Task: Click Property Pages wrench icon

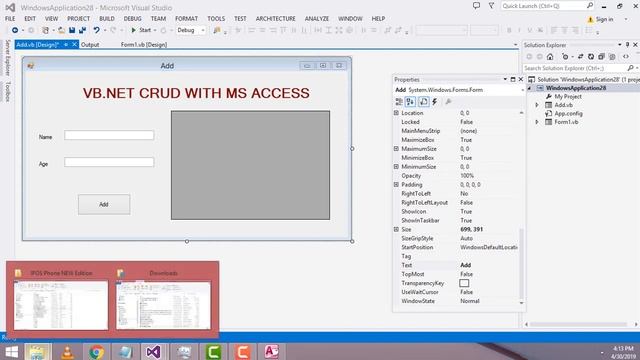Action: (448, 102)
